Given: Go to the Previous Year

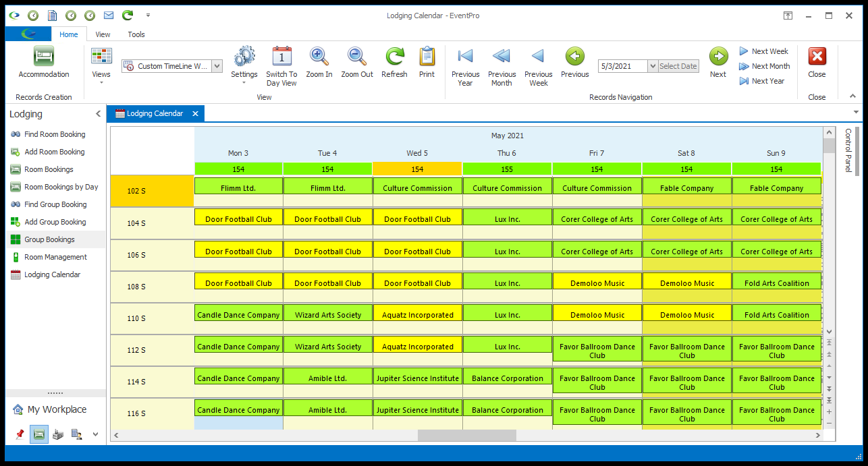Looking at the screenshot, I should coord(466,66).
